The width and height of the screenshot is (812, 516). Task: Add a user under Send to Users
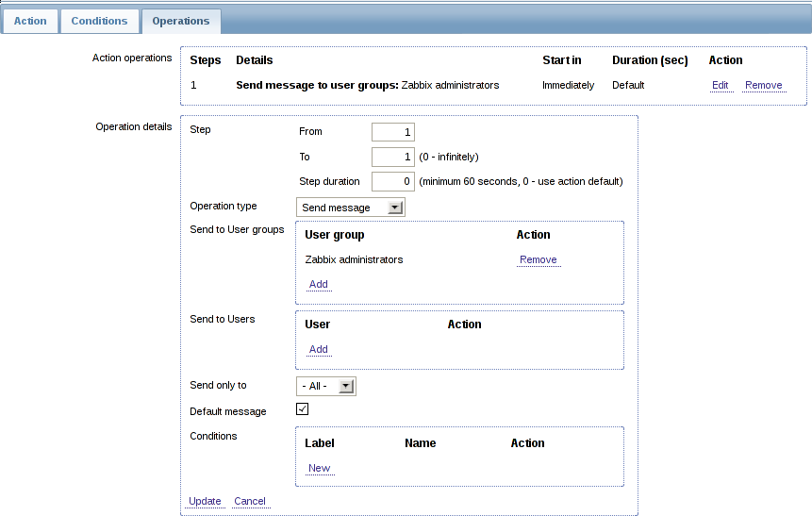pyautogui.click(x=319, y=349)
